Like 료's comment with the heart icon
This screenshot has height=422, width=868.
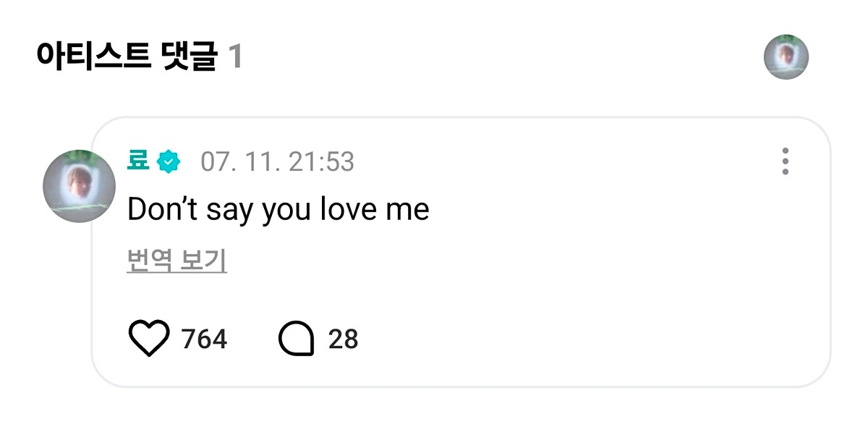pos(148,339)
